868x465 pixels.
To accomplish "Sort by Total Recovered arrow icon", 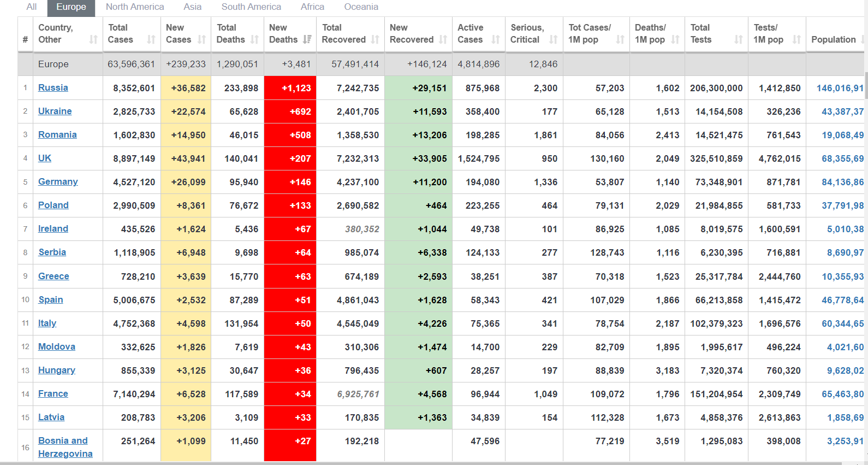I will coord(375,39).
